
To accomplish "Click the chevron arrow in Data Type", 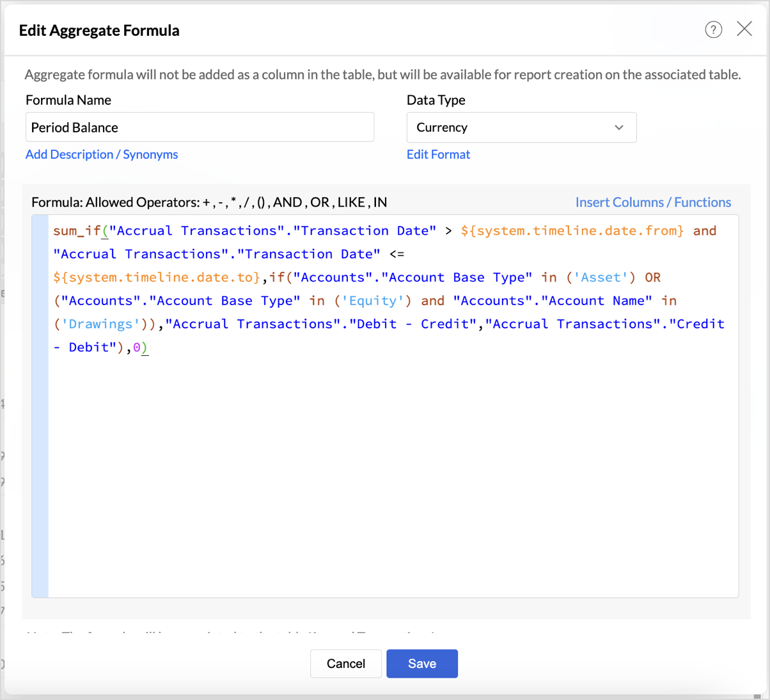I will [x=618, y=127].
